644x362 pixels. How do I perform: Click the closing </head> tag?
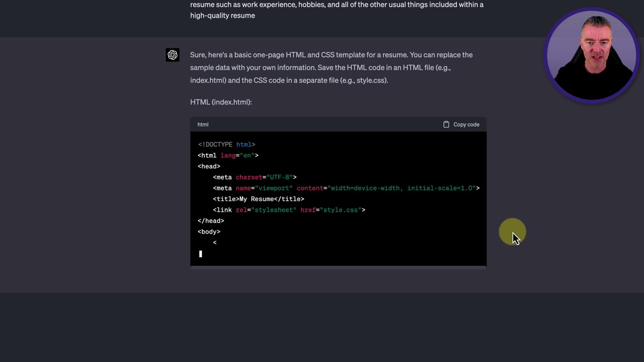[211, 221]
